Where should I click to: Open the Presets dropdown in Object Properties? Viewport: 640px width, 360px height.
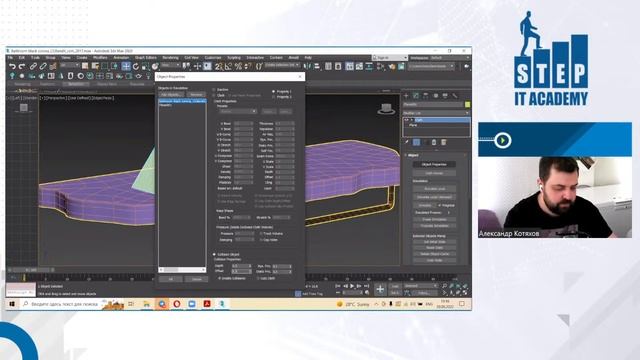[x=238, y=111]
